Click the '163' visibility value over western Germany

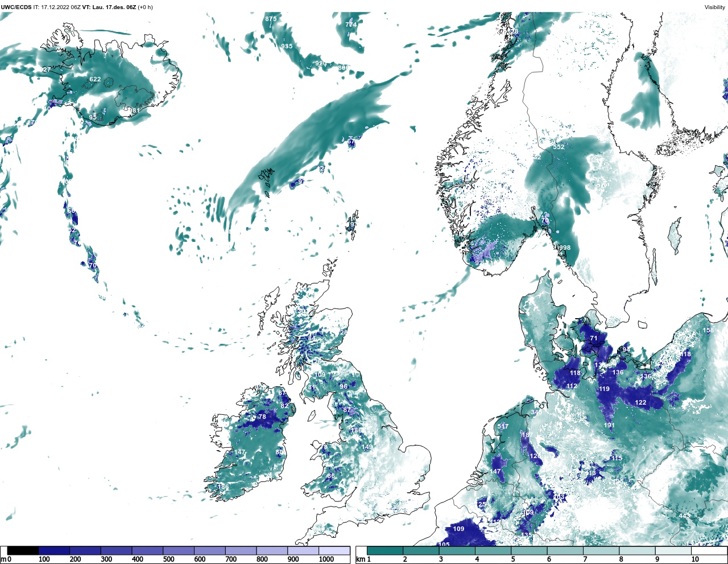click(559, 497)
